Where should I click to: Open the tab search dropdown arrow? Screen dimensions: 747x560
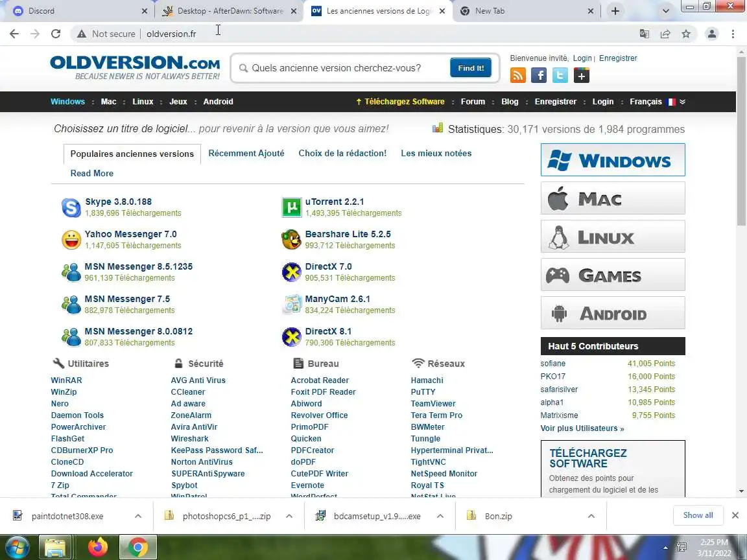tap(665, 11)
